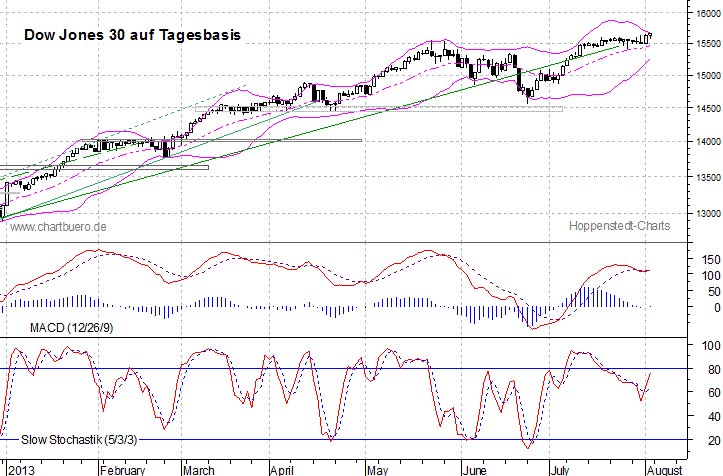Image resolution: width=723 pixels, height=476 pixels.
Task: Click the 14000 price axis label
Action: pyautogui.click(x=708, y=142)
